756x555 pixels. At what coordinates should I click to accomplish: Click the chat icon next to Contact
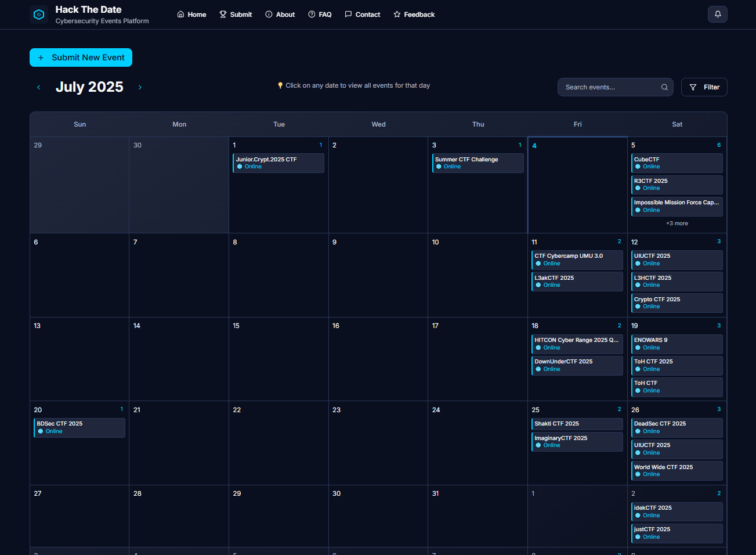pos(348,15)
